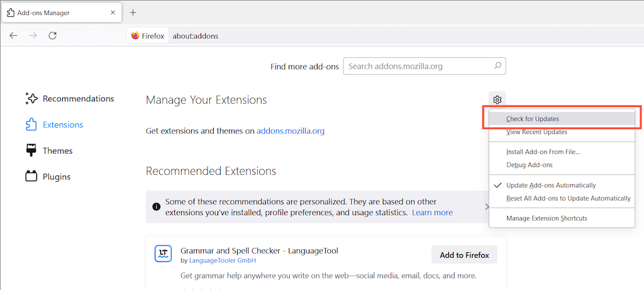
Task: Click the Themes paintbrush icon
Action: [x=31, y=151]
